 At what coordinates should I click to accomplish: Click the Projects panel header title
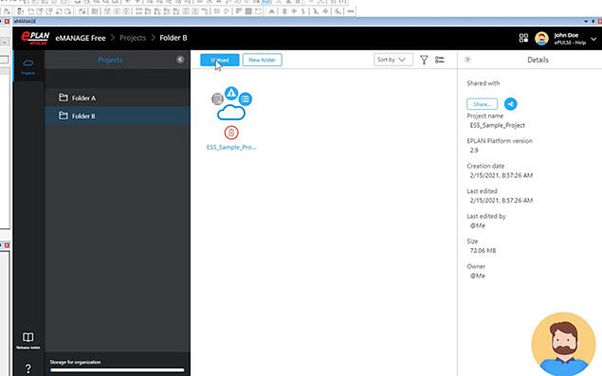[110, 60]
